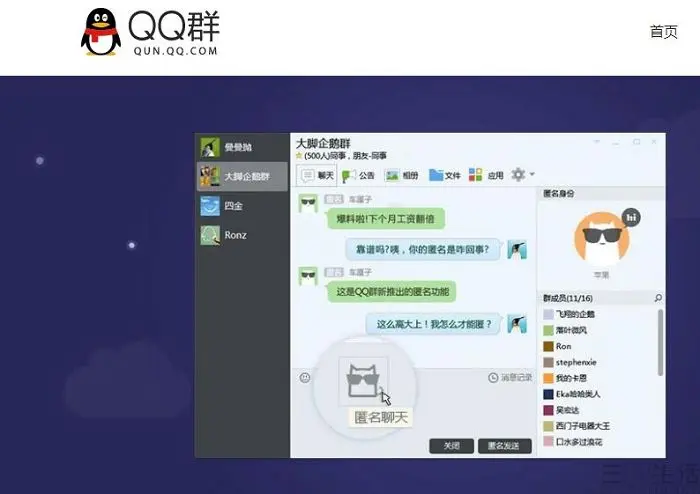
Task: Expand the arrow next to settings gear
Action: click(x=532, y=174)
